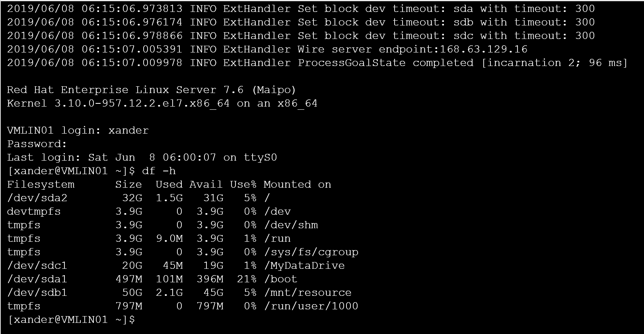Select the /MyDataDrive mount point

(x=305, y=266)
